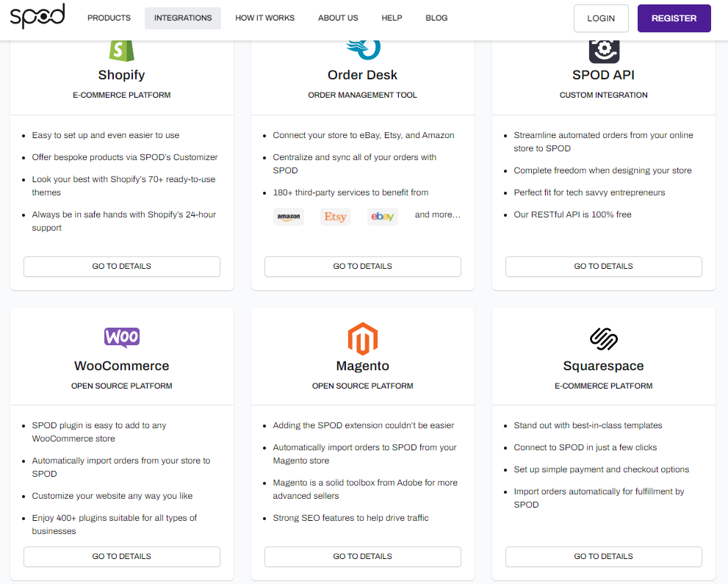
Task: Go to details for SPOD API
Action: [x=604, y=267]
